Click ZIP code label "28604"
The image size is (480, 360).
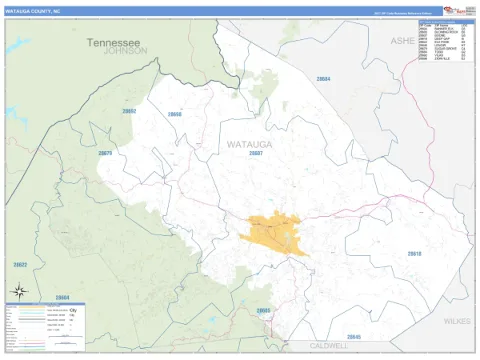tap(62, 297)
